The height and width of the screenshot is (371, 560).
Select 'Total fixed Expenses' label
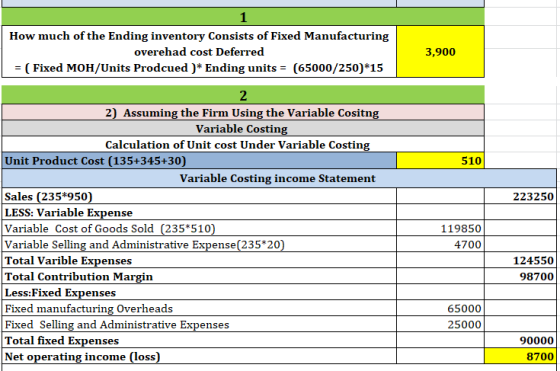[x=199, y=340]
